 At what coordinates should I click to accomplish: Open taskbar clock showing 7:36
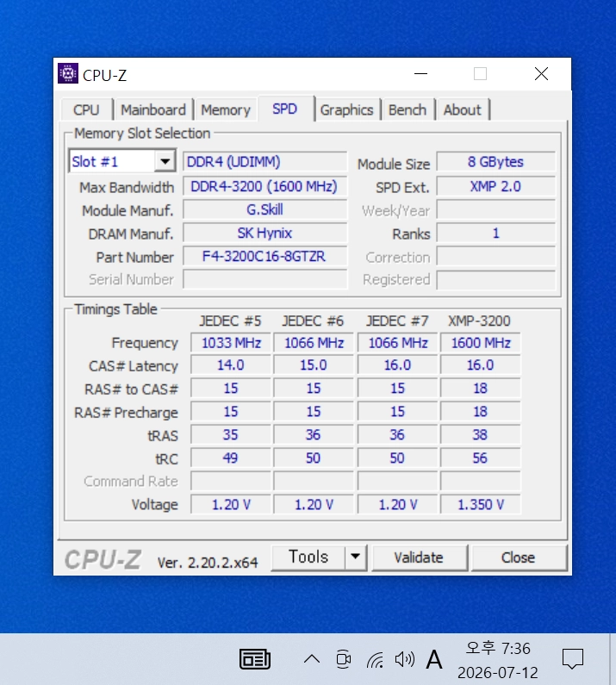[498, 660]
